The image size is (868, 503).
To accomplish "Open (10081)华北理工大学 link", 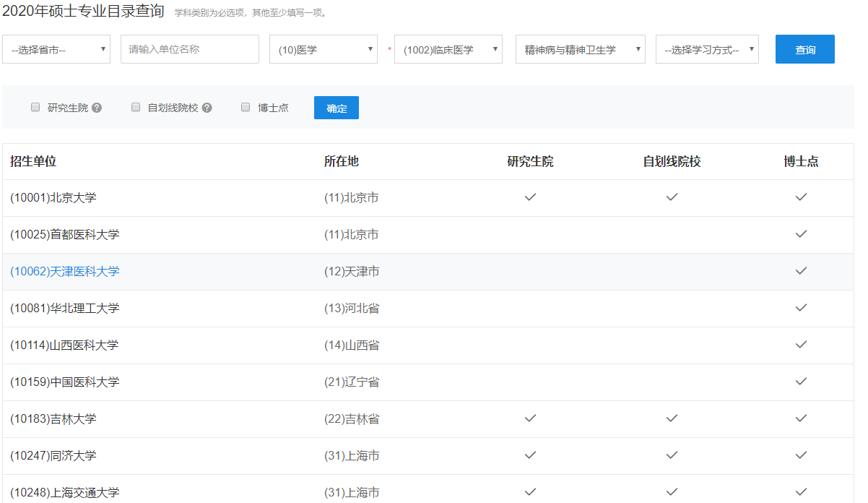I will (65, 308).
